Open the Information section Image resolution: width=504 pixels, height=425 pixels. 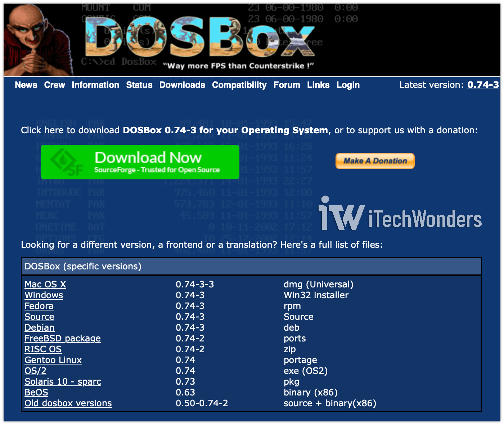click(95, 85)
